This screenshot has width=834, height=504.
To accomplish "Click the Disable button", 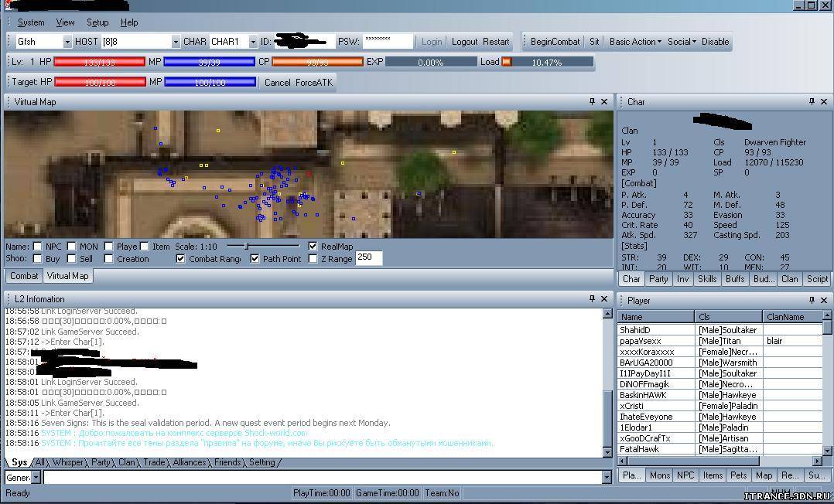I will [716, 42].
